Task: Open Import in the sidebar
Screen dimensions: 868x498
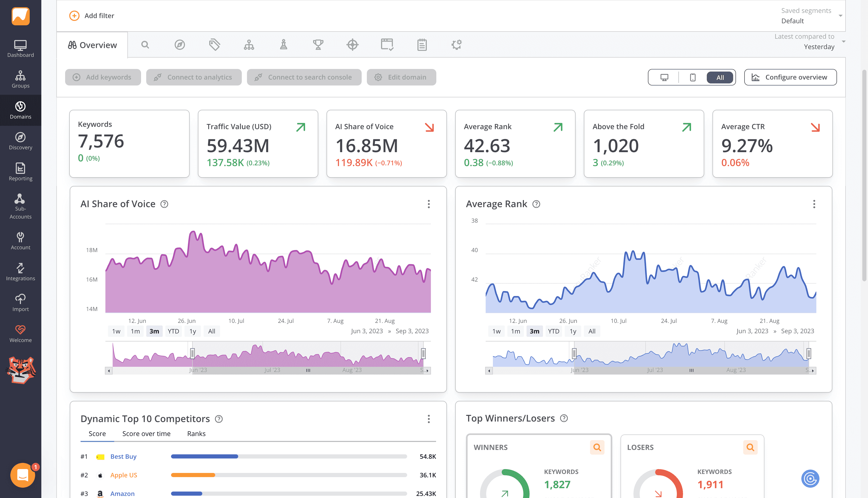Action: 20,303
